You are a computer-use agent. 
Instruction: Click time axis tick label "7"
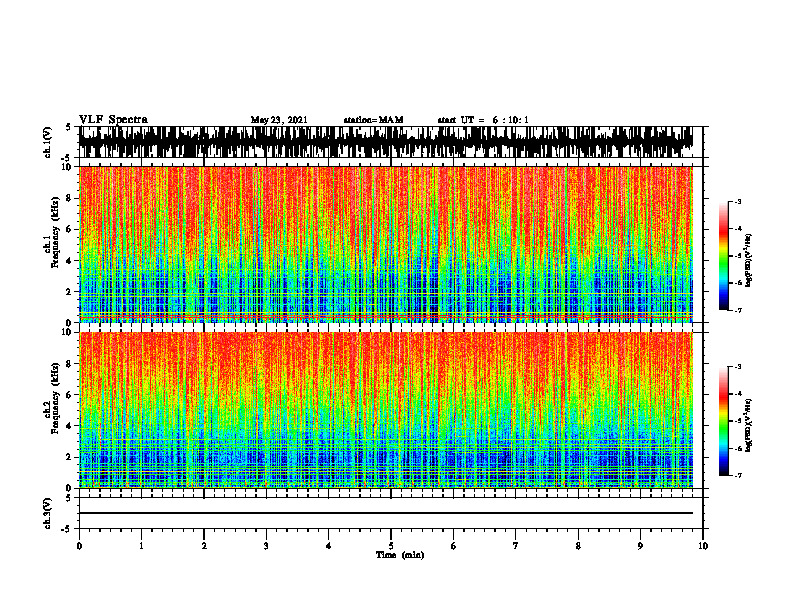pyautogui.click(x=516, y=546)
